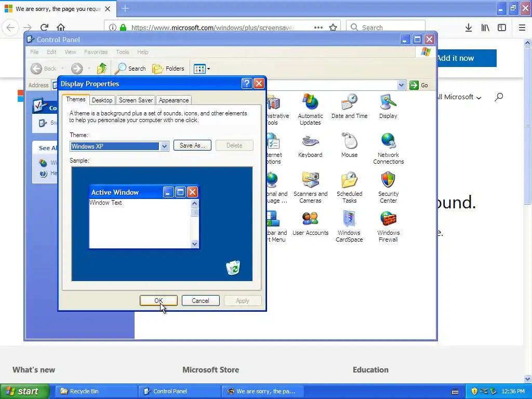Click the Recycle Bin icon in theme sample

click(233, 268)
